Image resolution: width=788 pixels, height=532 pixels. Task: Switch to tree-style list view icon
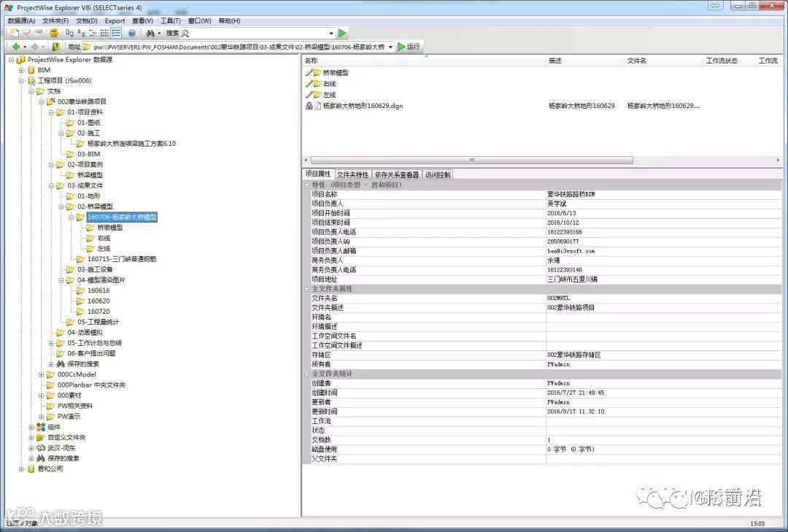point(93,33)
